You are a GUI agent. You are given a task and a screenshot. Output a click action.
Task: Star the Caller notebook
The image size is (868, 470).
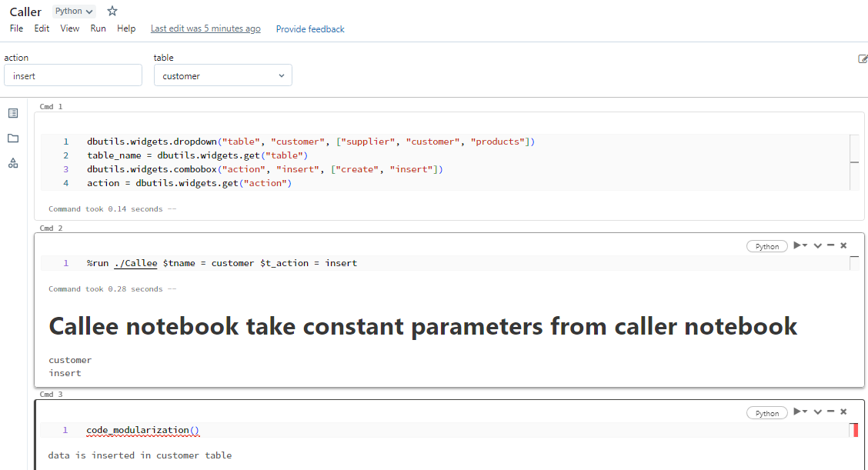click(112, 11)
